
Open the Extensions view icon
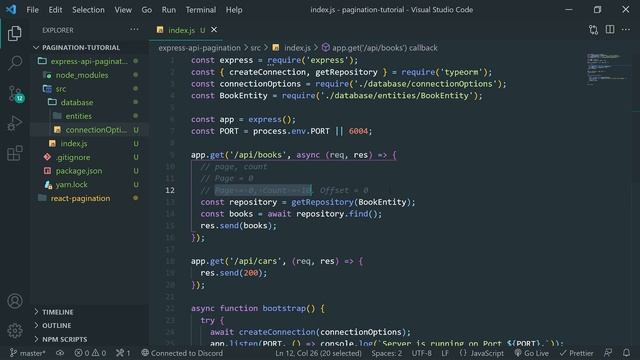(x=15, y=153)
